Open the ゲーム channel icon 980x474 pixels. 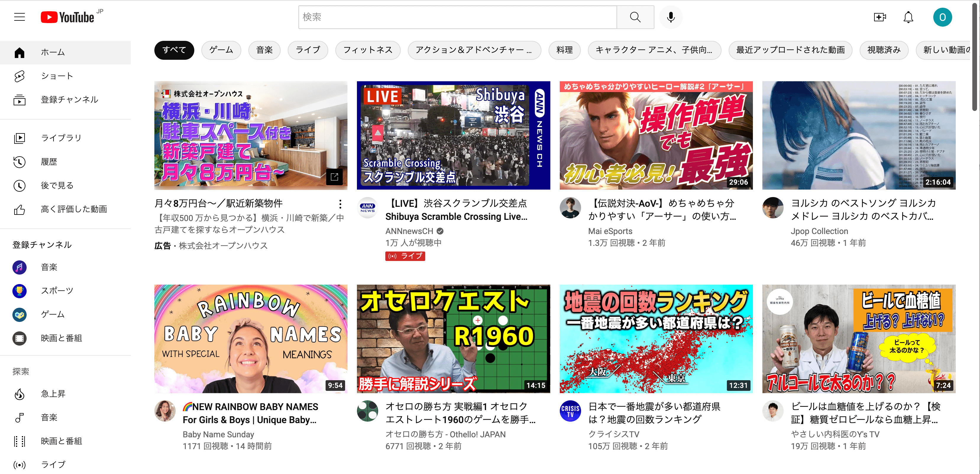[20, 315]
